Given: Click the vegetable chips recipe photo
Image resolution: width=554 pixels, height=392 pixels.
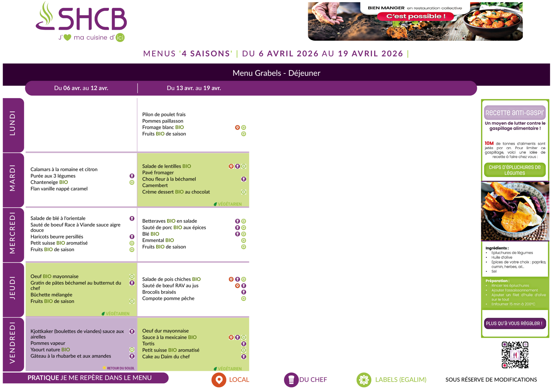Looking at the screenshot, I should pyautogui.click(x=515, y=211).
